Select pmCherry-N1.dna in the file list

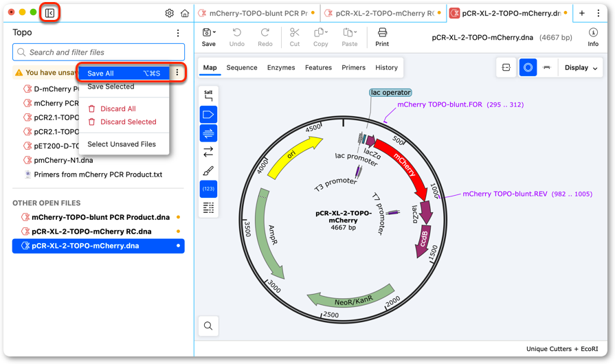tap(63, 160)
